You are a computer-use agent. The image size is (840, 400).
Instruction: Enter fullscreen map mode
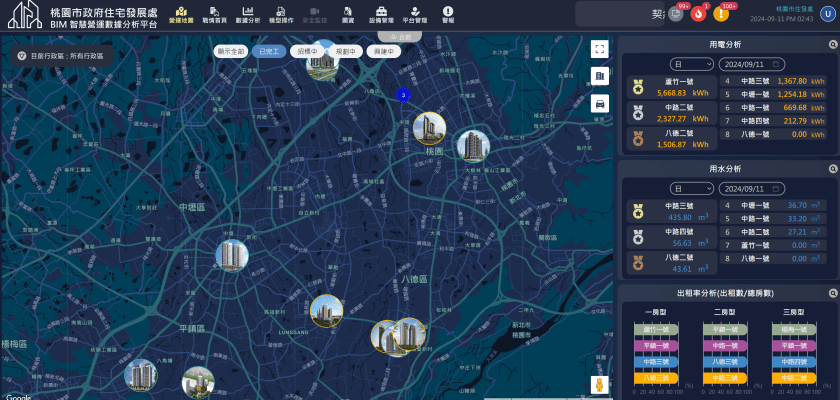click(x=600, y=48)
